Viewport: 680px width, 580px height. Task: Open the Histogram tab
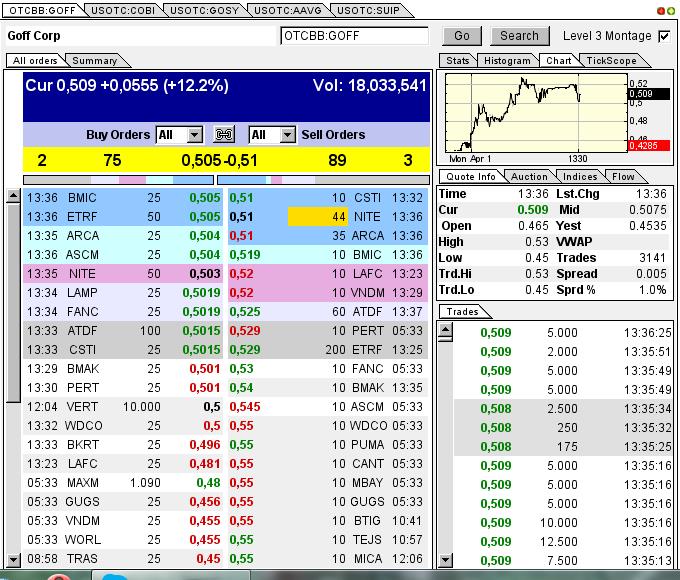[x=507, y=61]
